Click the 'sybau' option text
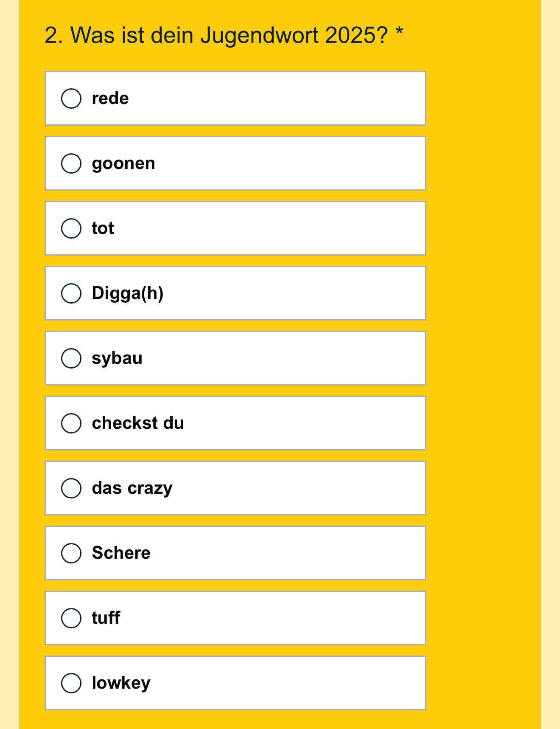The image size is (560, 729). pos(117,358)
